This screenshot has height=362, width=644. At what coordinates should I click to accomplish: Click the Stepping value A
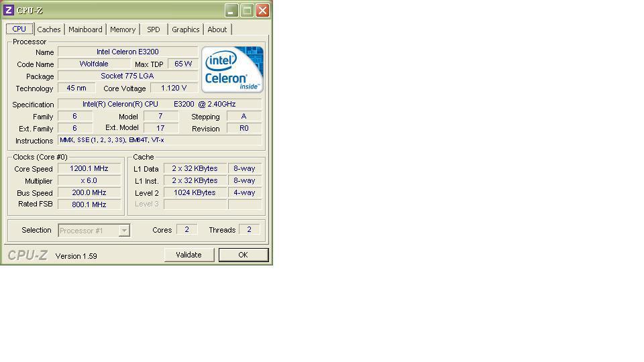pyautogui.click(x=244, y=116)
